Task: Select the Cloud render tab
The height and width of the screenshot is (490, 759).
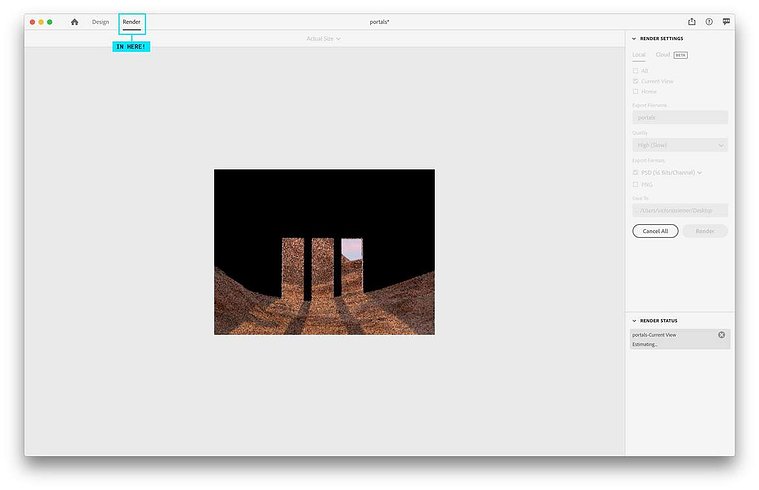Action: coord(663,55)
